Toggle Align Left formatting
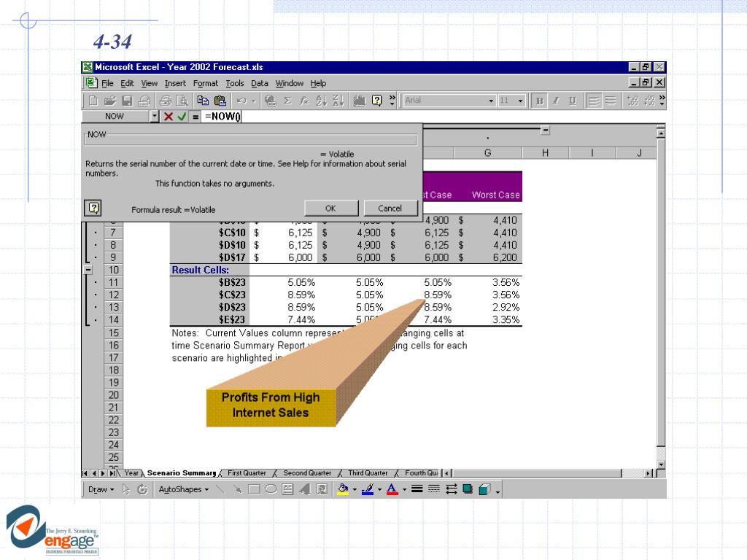747x560 pixels. (x=594, y=101)
